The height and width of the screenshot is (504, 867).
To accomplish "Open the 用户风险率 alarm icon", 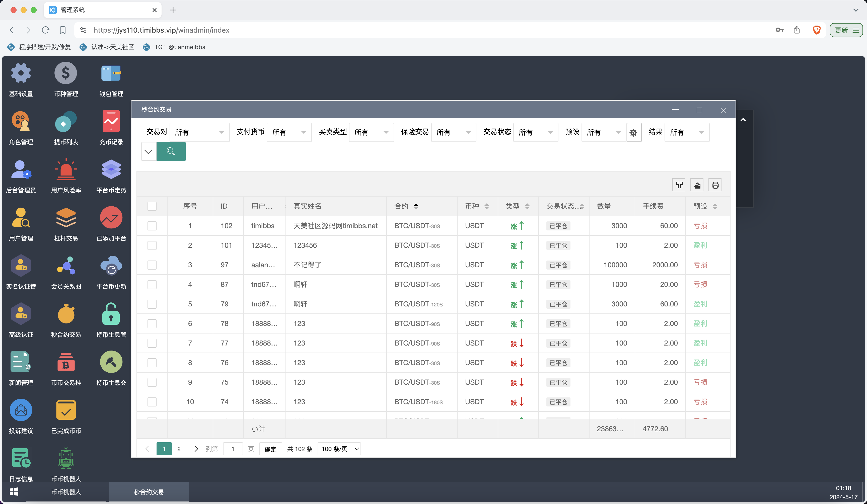I will click(66, 169).
